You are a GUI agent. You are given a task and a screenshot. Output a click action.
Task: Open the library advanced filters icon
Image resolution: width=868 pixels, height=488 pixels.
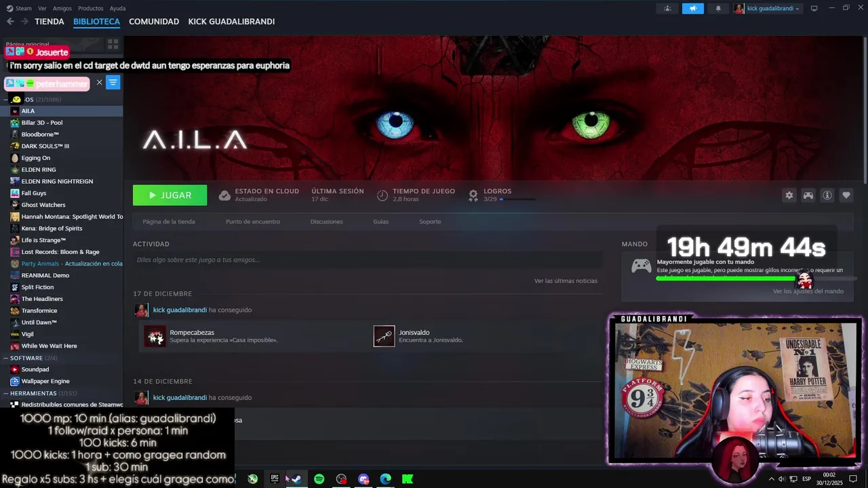[x=113, y=83]
